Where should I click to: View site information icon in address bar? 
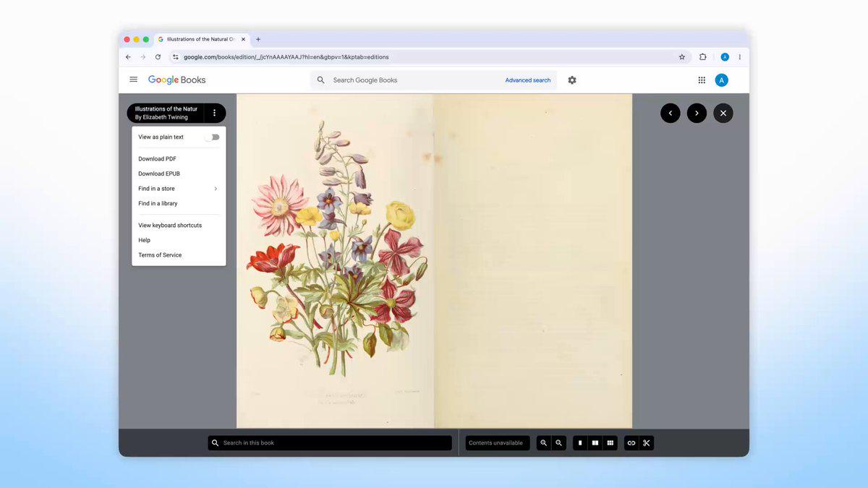(175, 57)
